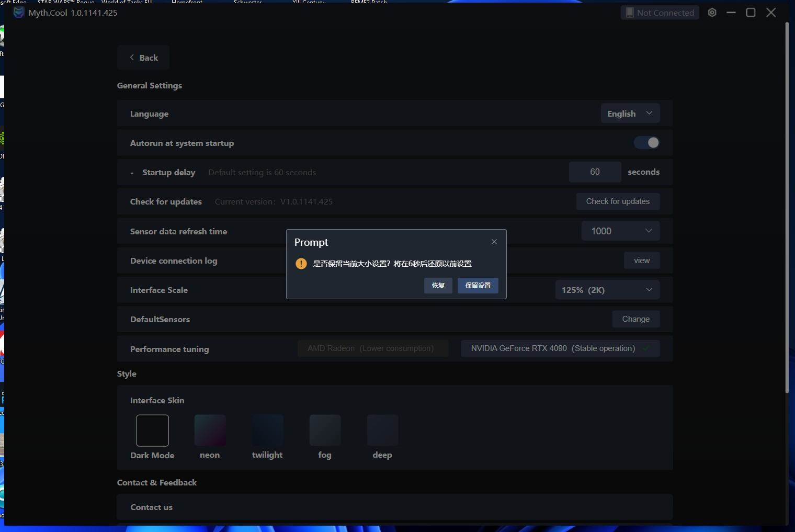Open the Interface Scale dropdown
Viewport: 795px width, 532px height.
point(606,289)
